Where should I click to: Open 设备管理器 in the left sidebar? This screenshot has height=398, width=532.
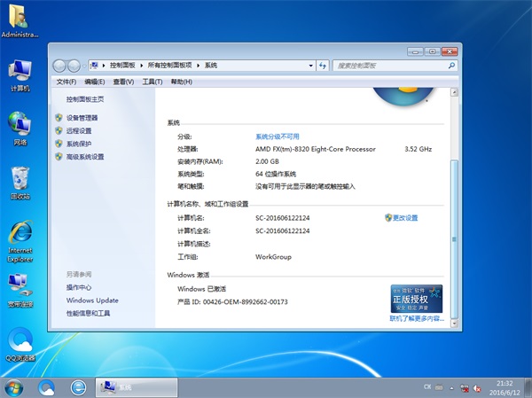(x=82, y=117)
